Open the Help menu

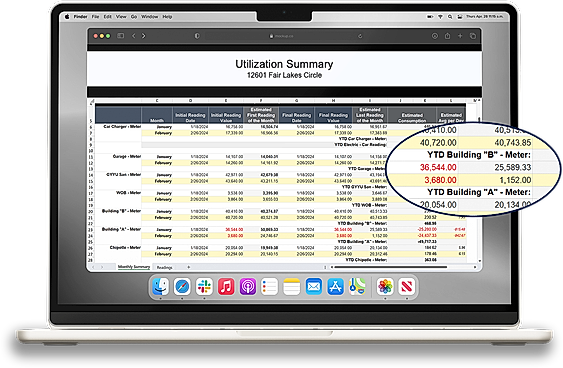[167, 17]
